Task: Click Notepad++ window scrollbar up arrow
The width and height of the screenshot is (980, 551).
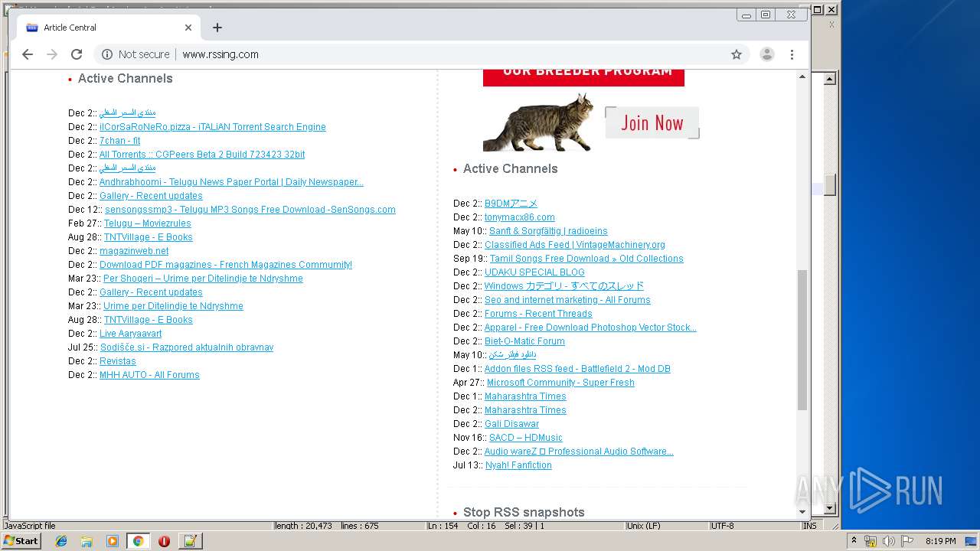Action: [x=829, y=78]
